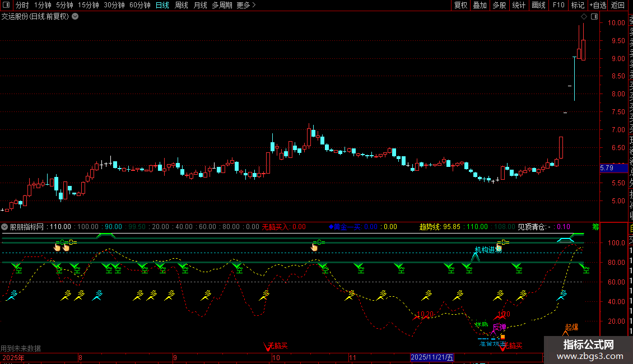Click the 股朋指标网 indicator name
633x364 pixels.
(27, 227)
